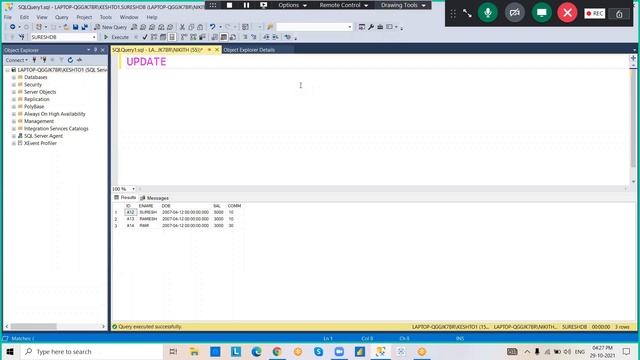
Task: Open the Drawing Tools dropdown
Action: click(x=403, y=5)
